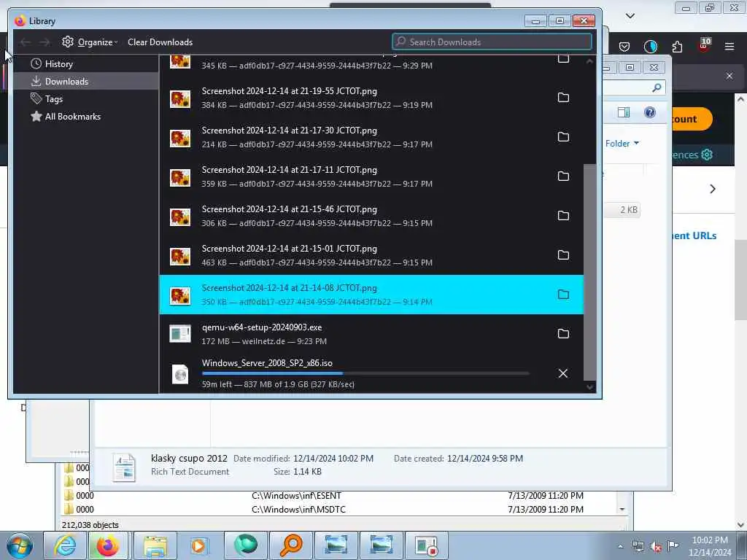This screenshot has height=560, width=747.
Task: Expand Folder arrange-by dropdown in Explorer
Action: click(622, 144)
